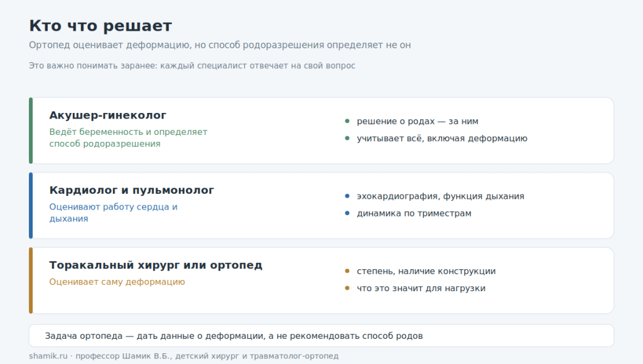
Task: Click the text 'Ведёт беременность и определяет способ родоразрешения'
Action: [128, 137]
